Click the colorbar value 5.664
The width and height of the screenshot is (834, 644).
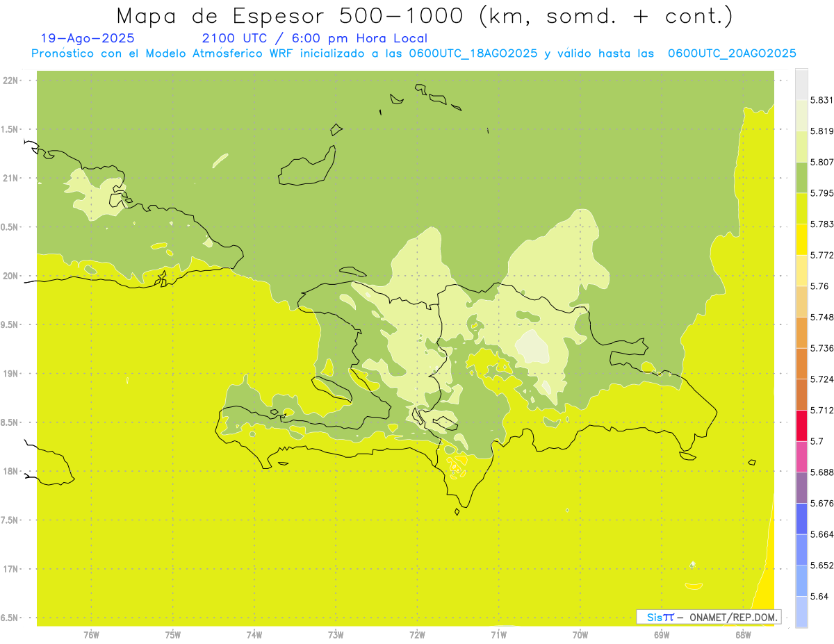tap(821, 534)
